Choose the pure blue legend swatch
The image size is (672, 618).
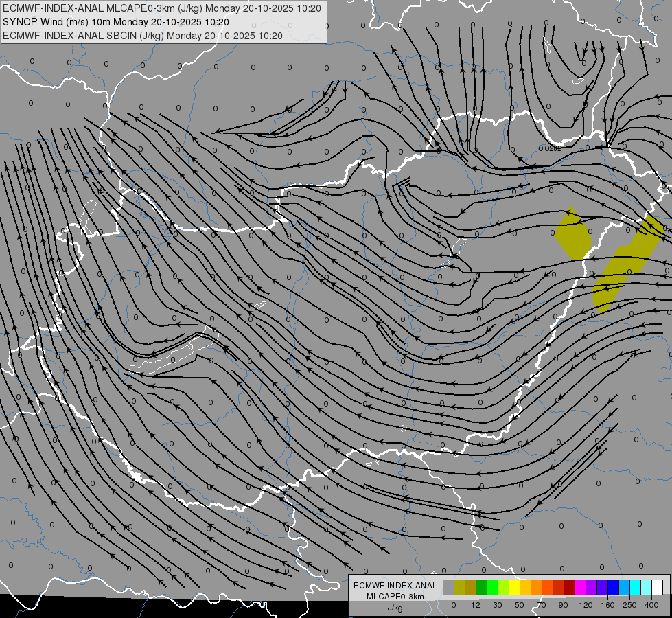click(x=613, y=587)
